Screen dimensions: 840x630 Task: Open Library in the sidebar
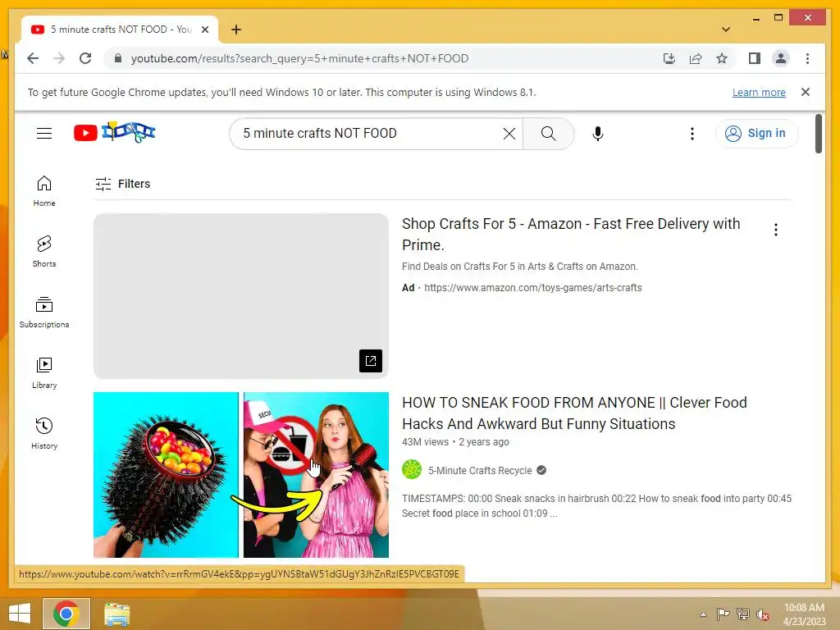pos(44,373)
